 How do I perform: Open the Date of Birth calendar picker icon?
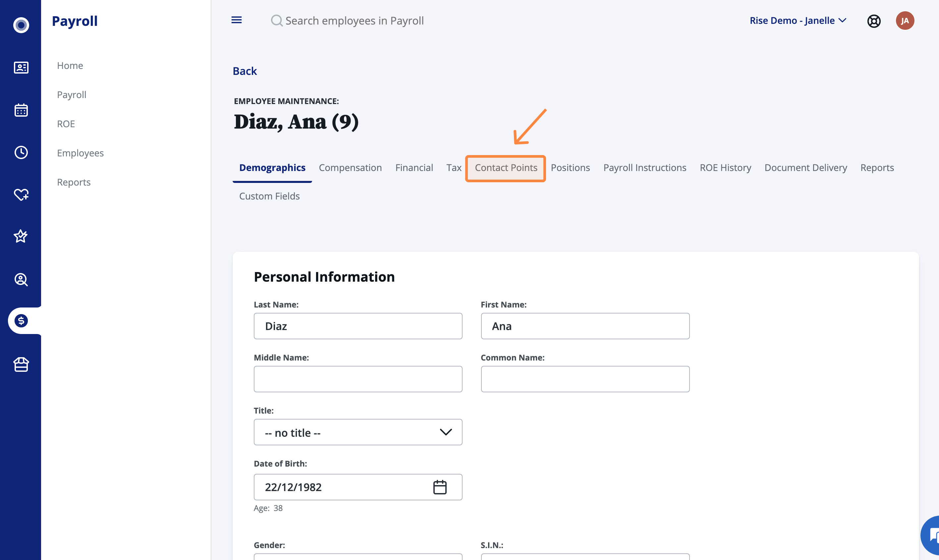pyautogui.click(x=440, y=487)
